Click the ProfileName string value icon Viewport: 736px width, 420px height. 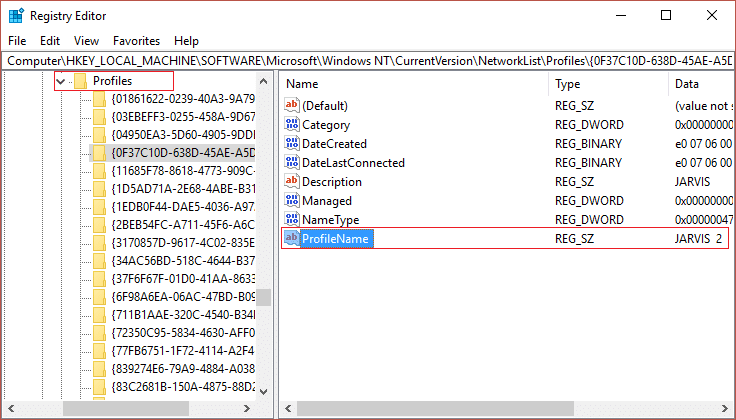pos(293,239)
